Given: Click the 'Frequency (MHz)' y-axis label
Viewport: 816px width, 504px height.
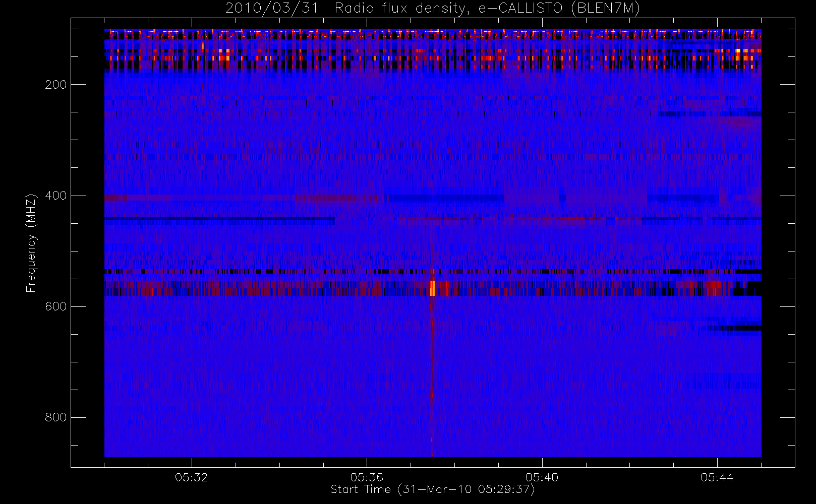Looking at the screenshot, I should pyautogui.click(x=31, y=243).
